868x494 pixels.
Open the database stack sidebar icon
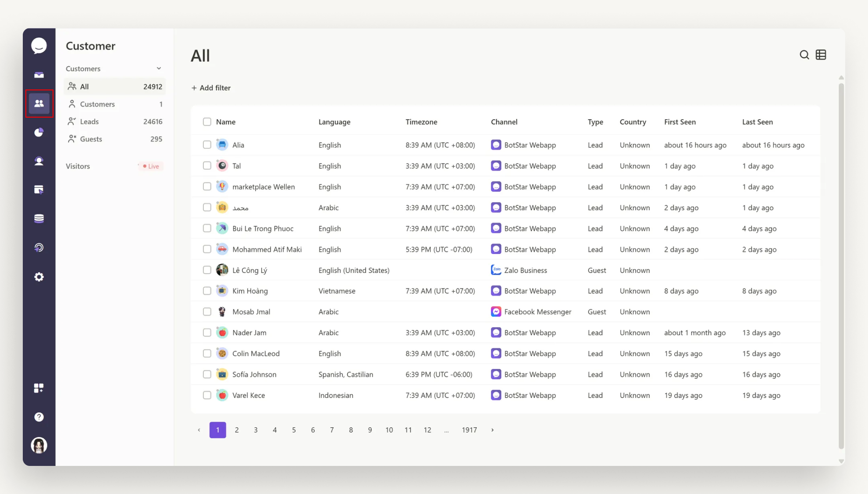[39, 218]
